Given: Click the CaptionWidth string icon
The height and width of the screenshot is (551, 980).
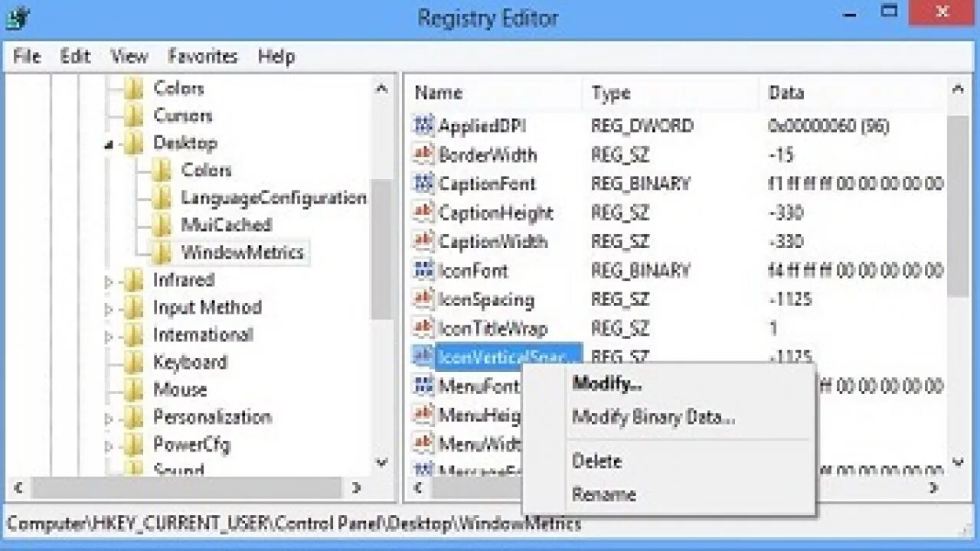Looking at the screenshot, I should click(x=423, y=242).
